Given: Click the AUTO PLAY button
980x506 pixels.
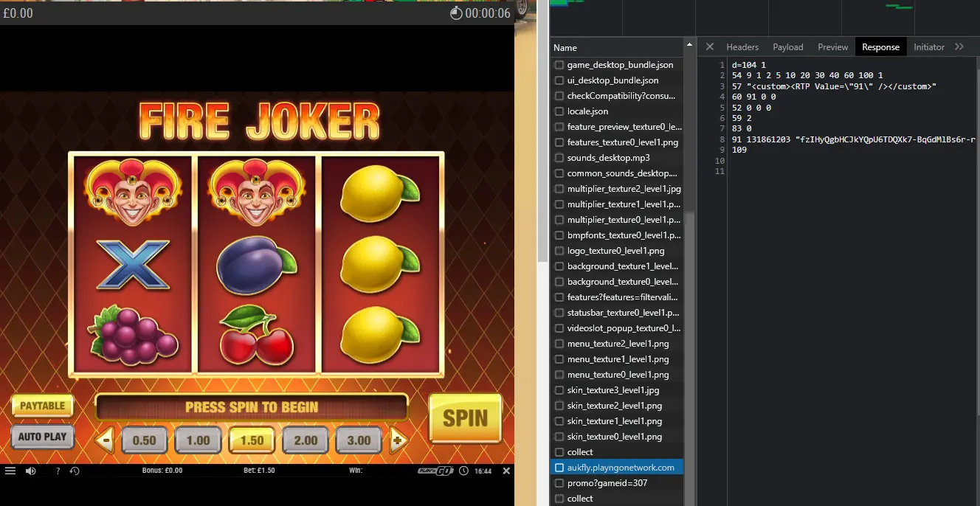Looking at the screenshot, I should (43, 437).
